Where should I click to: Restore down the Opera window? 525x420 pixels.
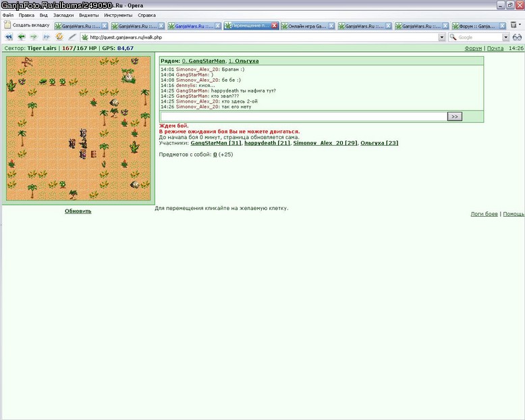(x=510, y=5)
